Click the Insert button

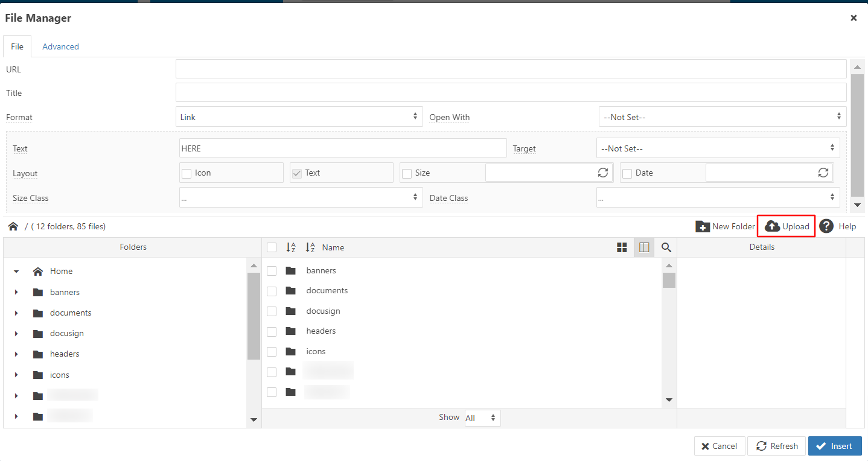pos(835,446)
